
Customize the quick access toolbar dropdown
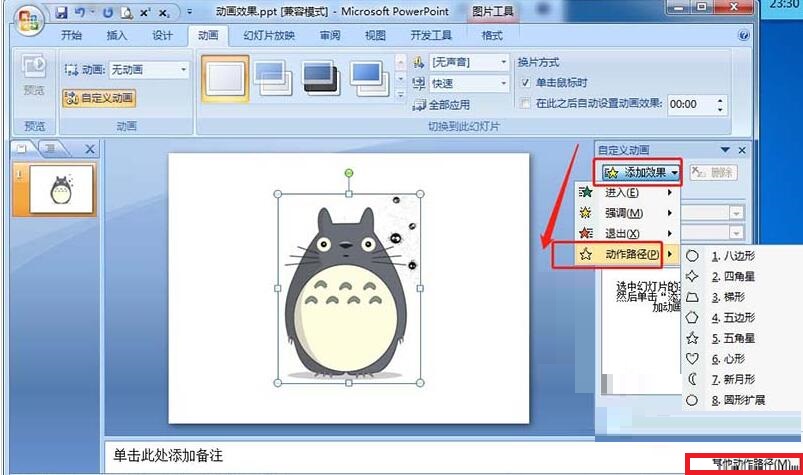[x=189, y=11]
